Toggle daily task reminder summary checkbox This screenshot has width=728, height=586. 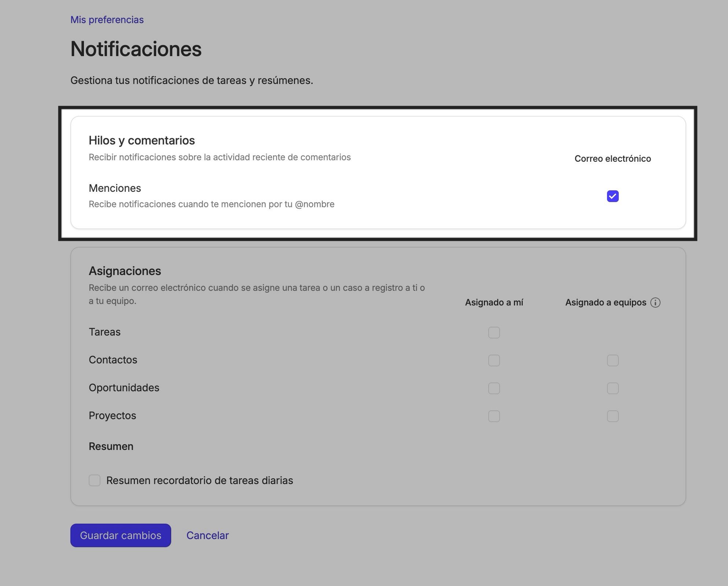click(x=95, y=480)
